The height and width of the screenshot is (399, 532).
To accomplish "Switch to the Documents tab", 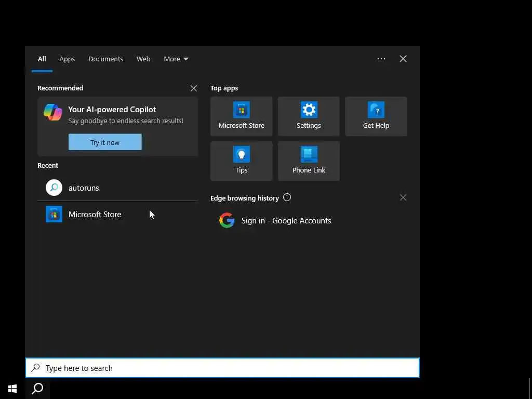I will point(105,59).
